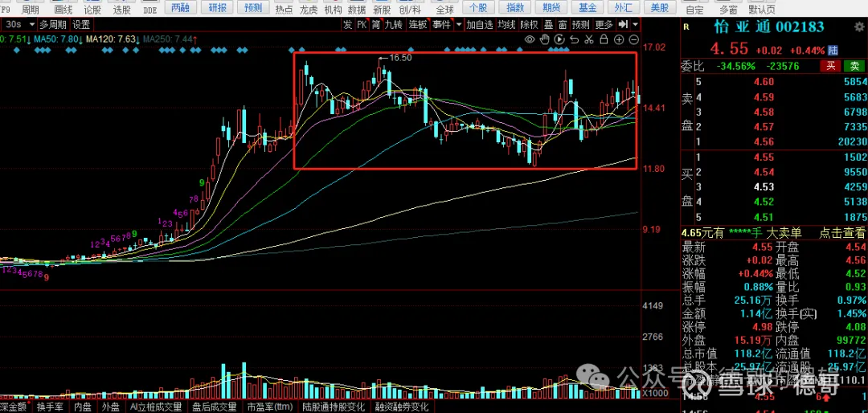Click the green 卖 sell button
Image resolution: width=868 pixels, height=413 pixels.
coord(853,67)
